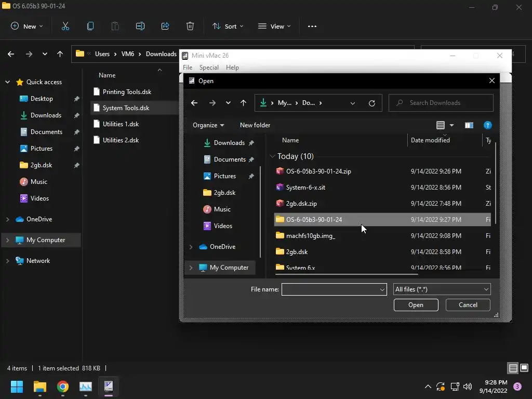The image size is (532, 399).
Task: Click the Cancel button in dialog
Action: (468, 304)
